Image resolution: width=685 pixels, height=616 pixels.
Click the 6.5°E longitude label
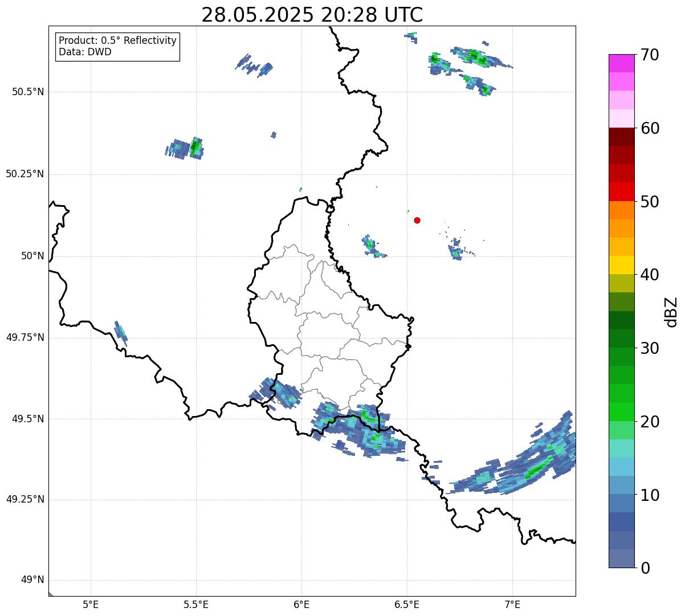pyautogui.click(x=407, y=604)
